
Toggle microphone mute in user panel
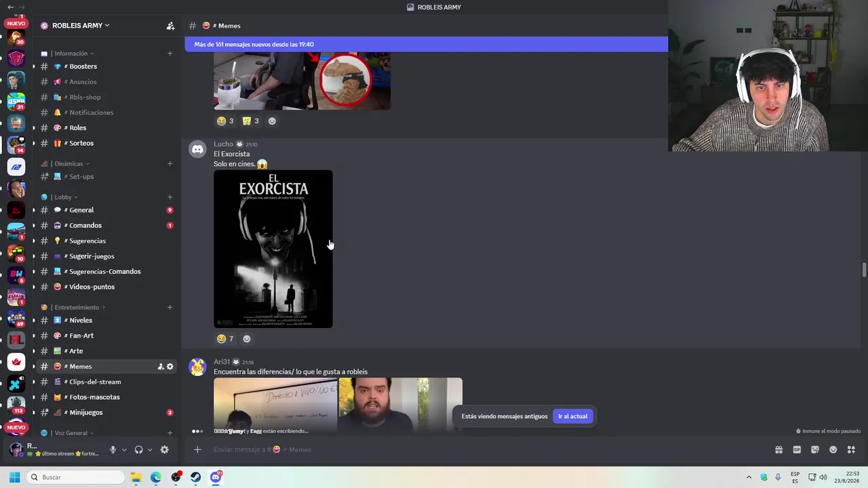(x=113, y=449)
